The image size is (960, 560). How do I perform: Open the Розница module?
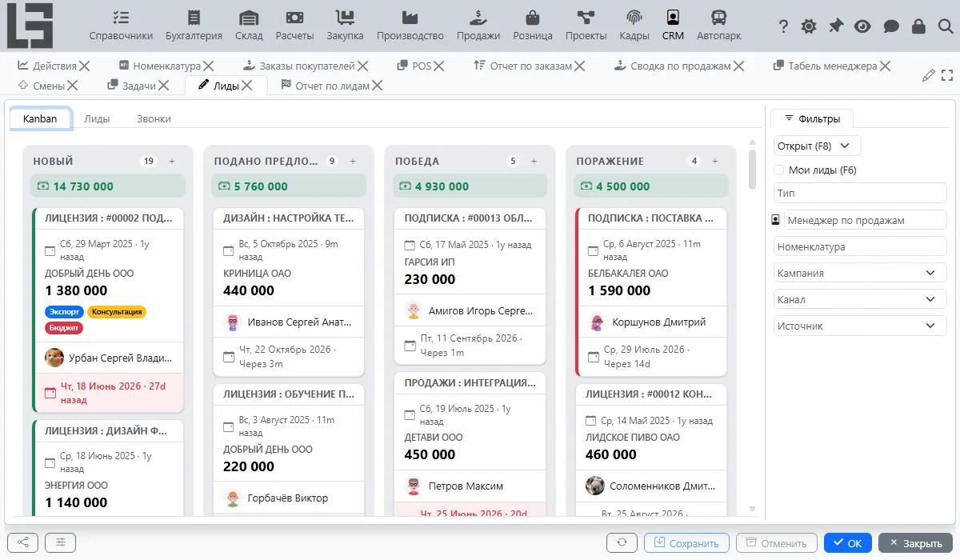(x=532, y=26)
